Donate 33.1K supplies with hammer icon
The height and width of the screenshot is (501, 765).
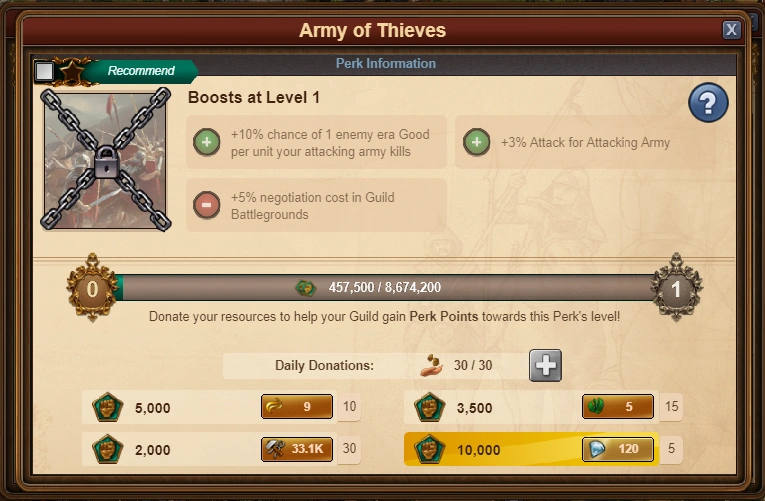pyautogui.click(x=297, y=449)
